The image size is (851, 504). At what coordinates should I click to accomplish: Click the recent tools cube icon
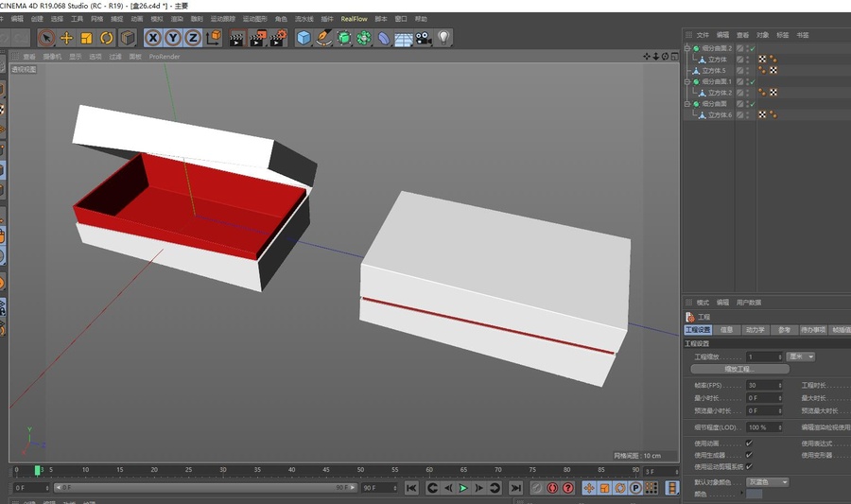(x=128, y=38)
